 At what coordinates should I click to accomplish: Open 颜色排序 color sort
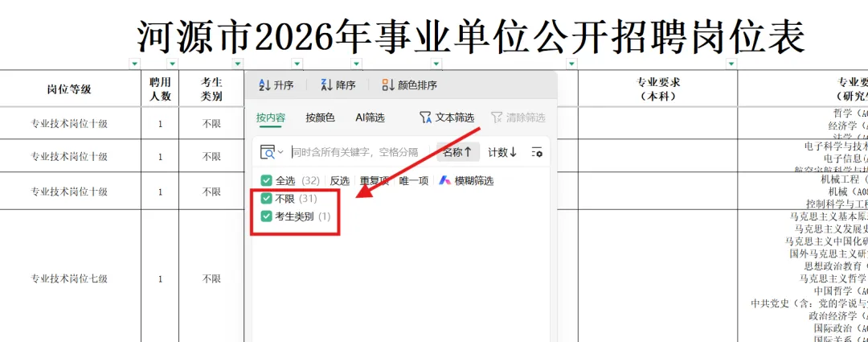pyautogui.click(x=410, y=85)
